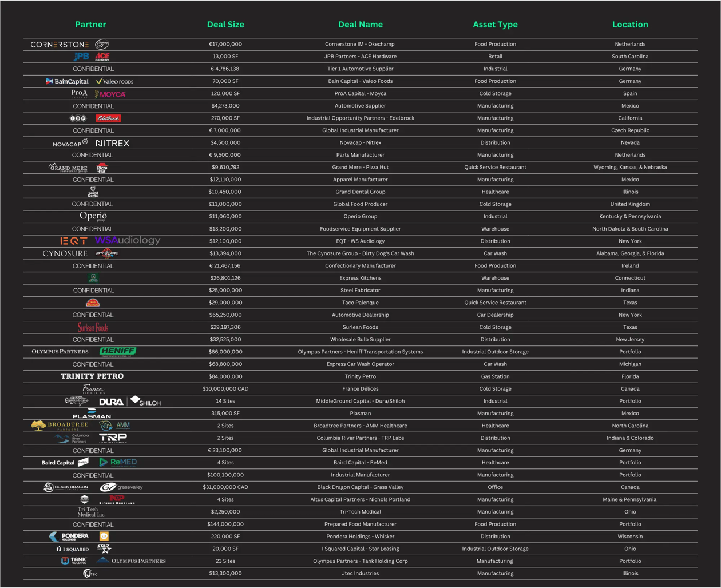Viewport: 721px width, 588px height.
Task: Click the Dirty Dog's car wash logo
Action: pyautogui.click(x=106, y=253)
